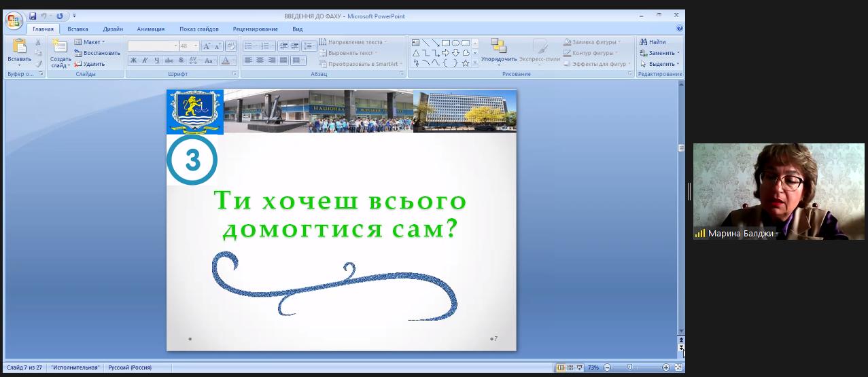The width and height of the screenshot is (868, 377).
Task: Click the next slide double-arrow button
Action: click(681, 348)
